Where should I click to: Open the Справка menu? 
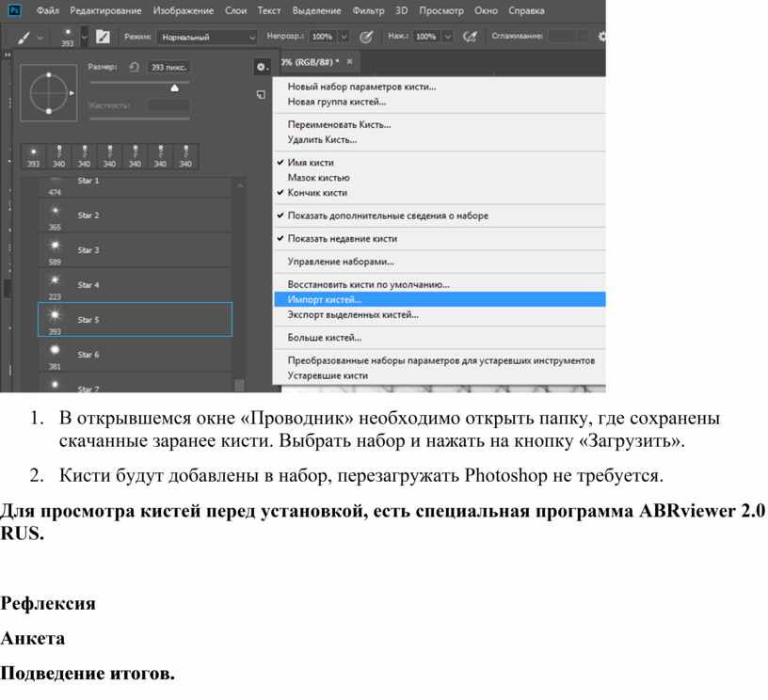click(x=526, y=10)
